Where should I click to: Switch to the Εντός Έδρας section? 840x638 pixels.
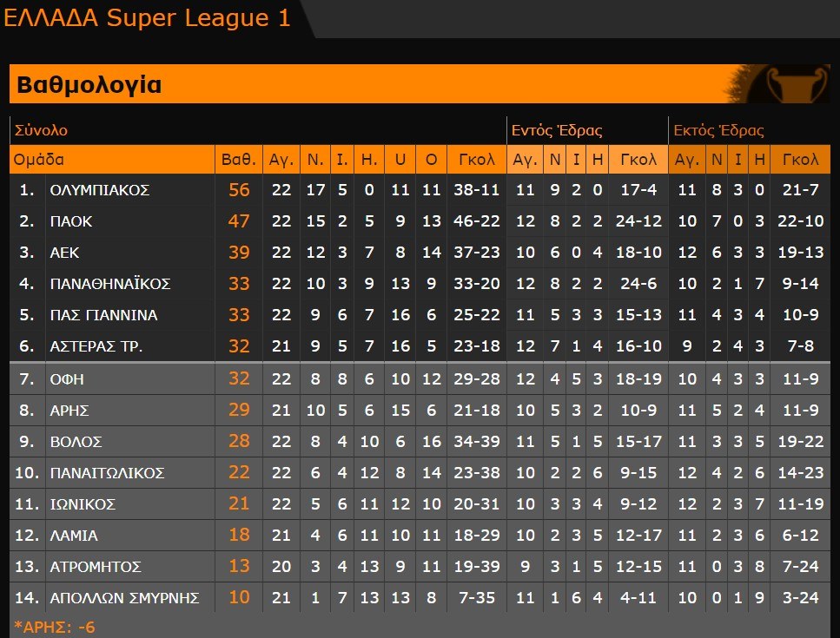(x=556, y=131)
